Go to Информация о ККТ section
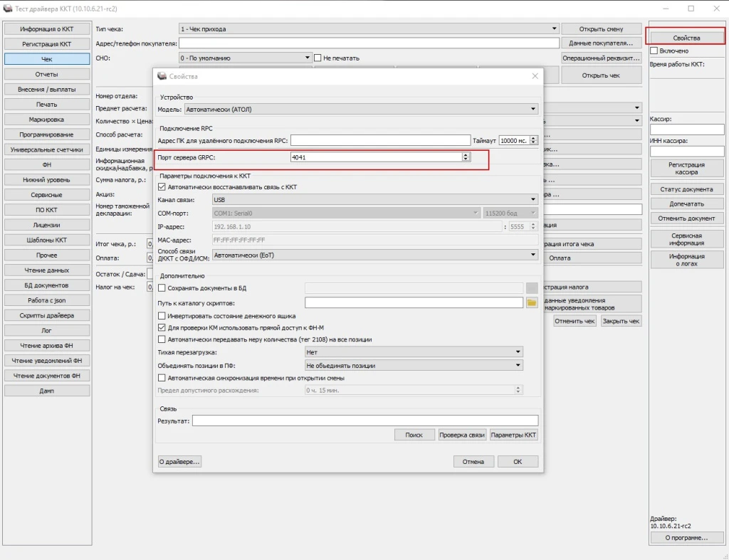 click(x=47, y=29)
